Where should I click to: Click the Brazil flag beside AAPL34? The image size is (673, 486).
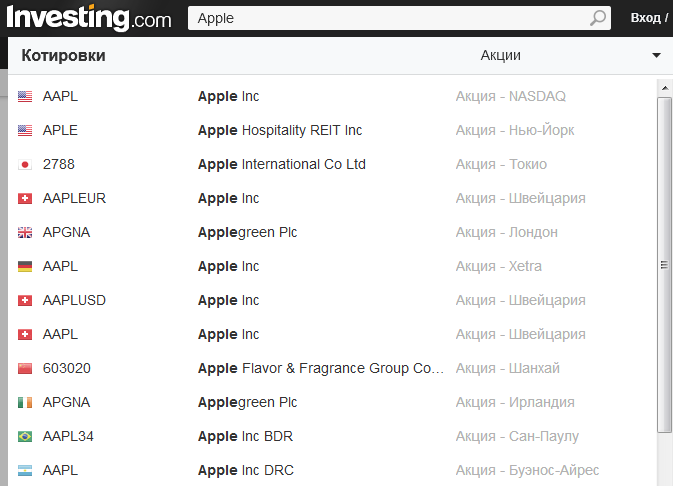[x=25, y=437]
